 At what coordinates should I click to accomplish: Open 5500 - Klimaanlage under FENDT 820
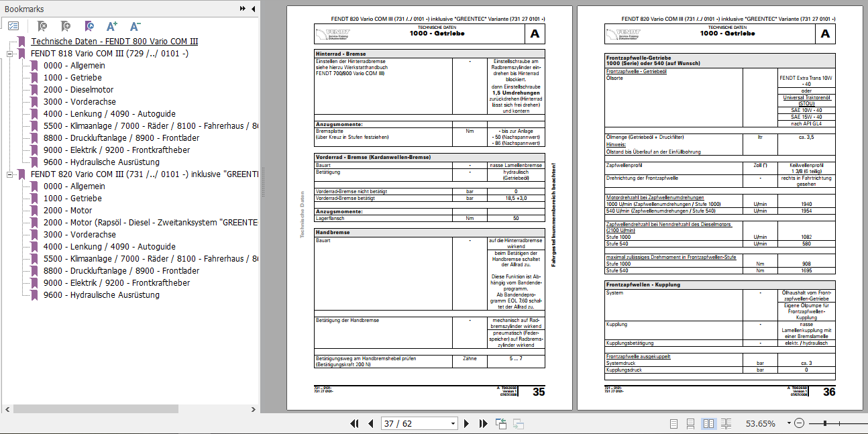click(x=151, y=259)
